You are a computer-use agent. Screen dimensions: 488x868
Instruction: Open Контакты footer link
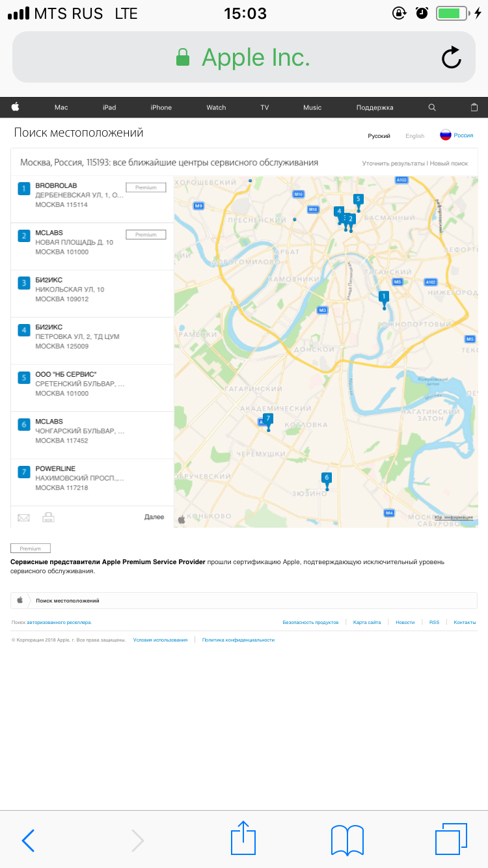[x=465, y=622]
